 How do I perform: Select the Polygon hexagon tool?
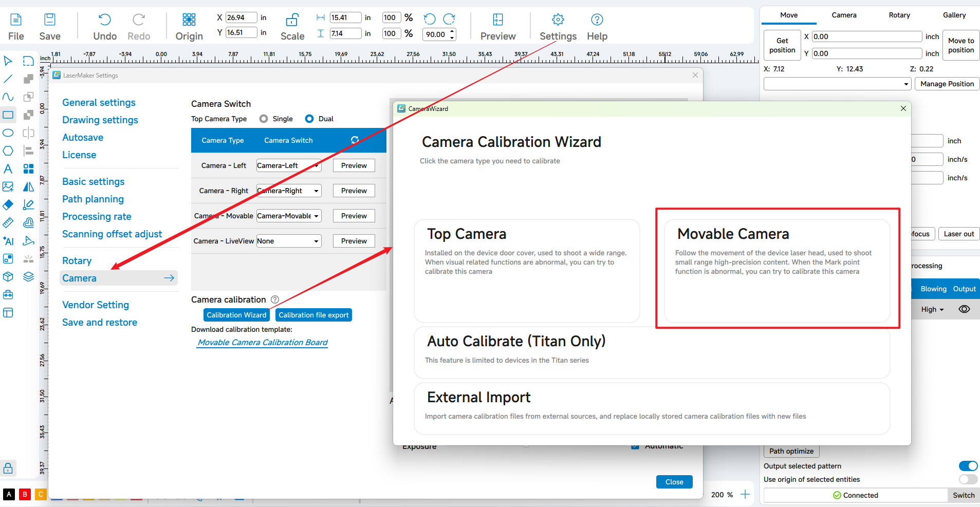pos(8,151)
